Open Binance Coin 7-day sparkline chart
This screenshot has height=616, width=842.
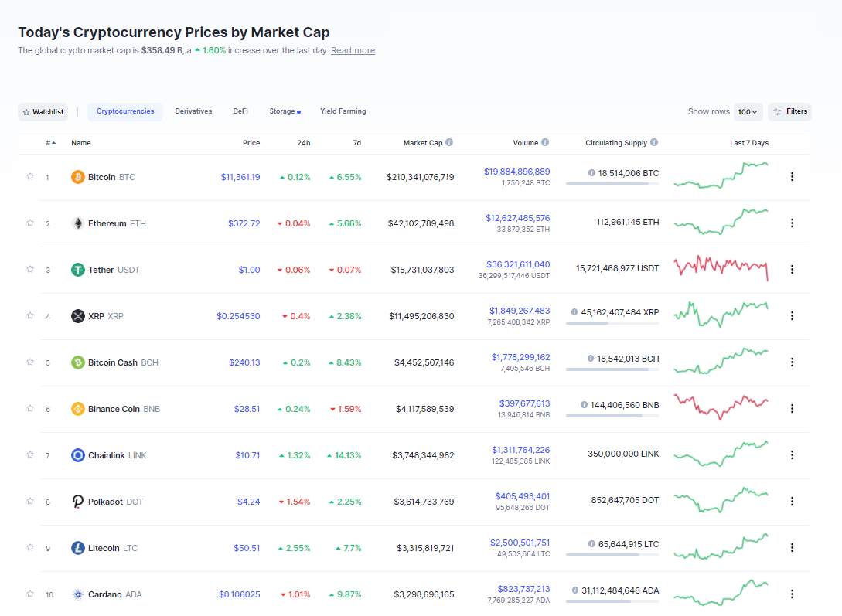pyautogui.click(x=721, y=407)
